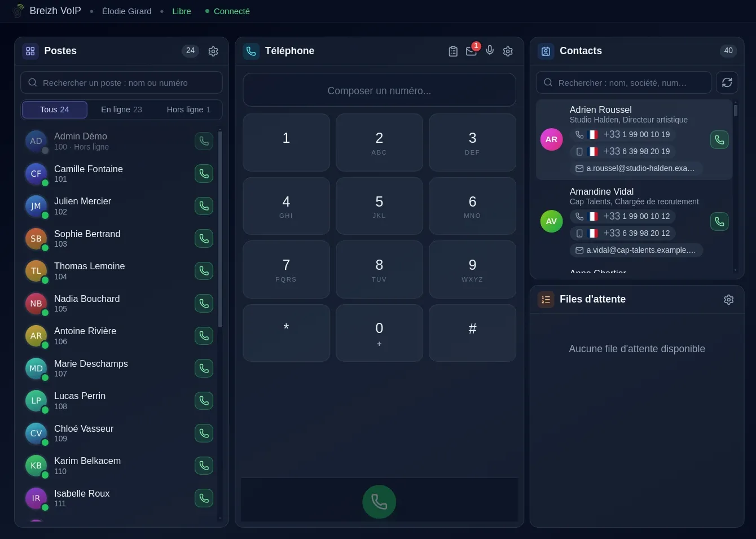
Task: Open Libre status selector in top bar
Action: pos(182,11)
